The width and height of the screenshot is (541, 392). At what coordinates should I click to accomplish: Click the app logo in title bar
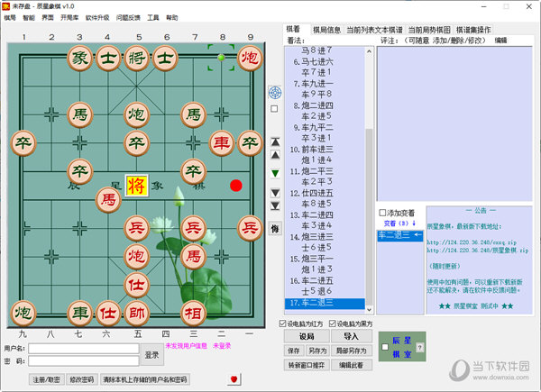(x=6, y=6)
